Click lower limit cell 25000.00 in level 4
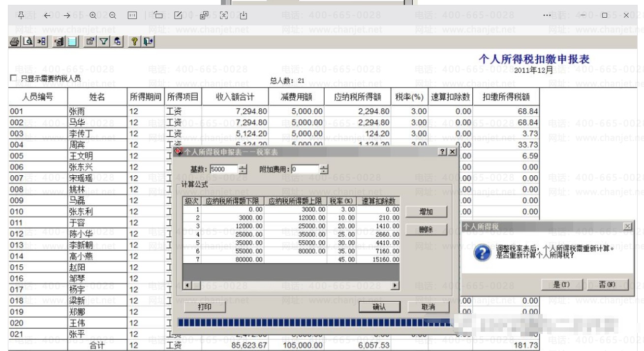The image size is (644, 351). [232, 234]
